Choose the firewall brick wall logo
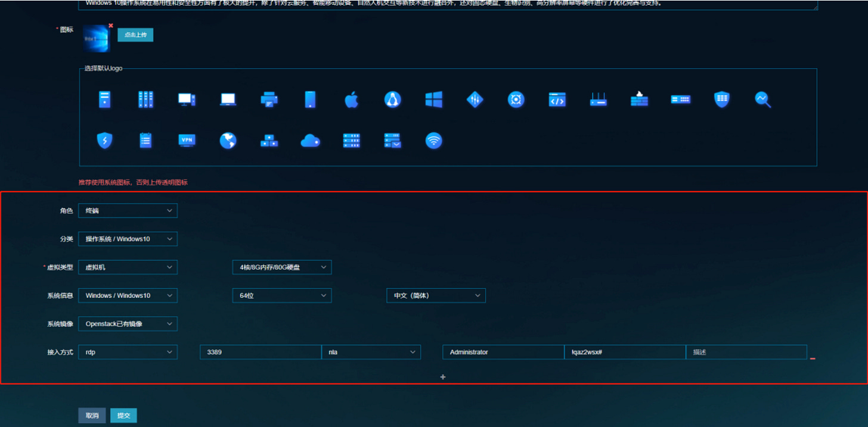Screen dimensions: 868x427 639,99
